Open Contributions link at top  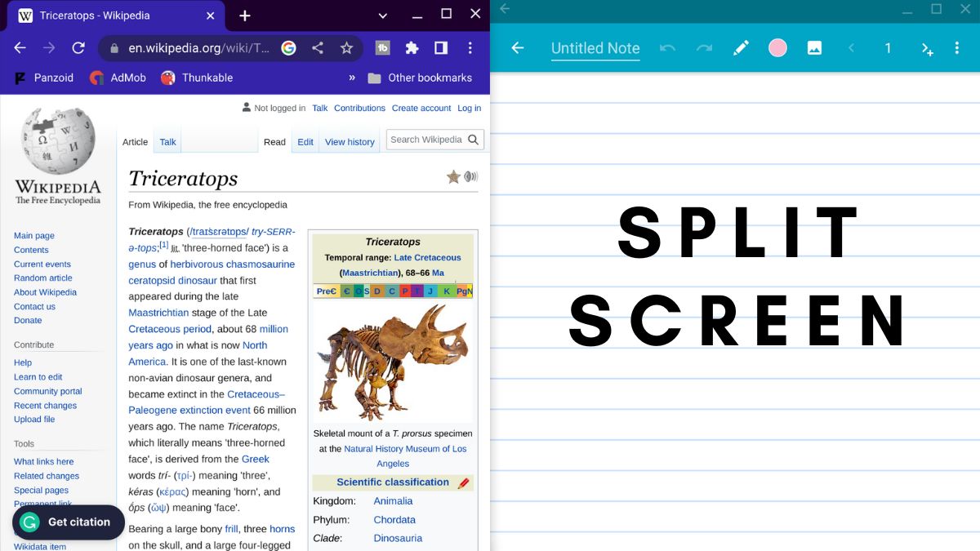click(x=359, y=108)
